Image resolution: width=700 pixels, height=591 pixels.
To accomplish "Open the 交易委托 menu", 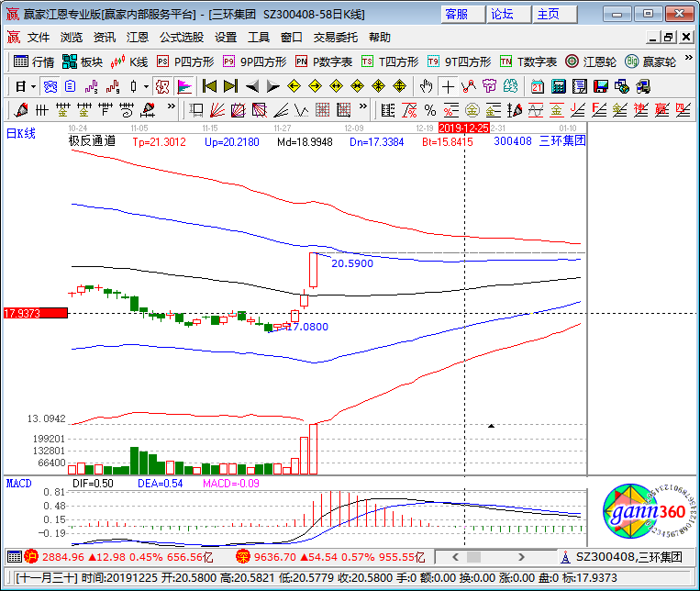I will coord(335,37).
